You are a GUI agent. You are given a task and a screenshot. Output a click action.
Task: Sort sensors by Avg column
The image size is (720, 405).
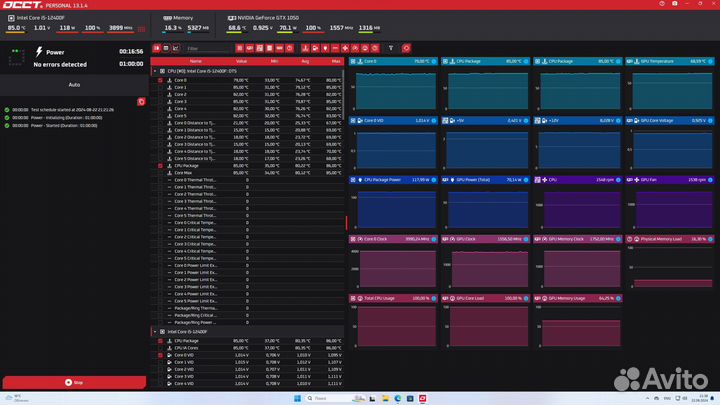tap(305, 61)
